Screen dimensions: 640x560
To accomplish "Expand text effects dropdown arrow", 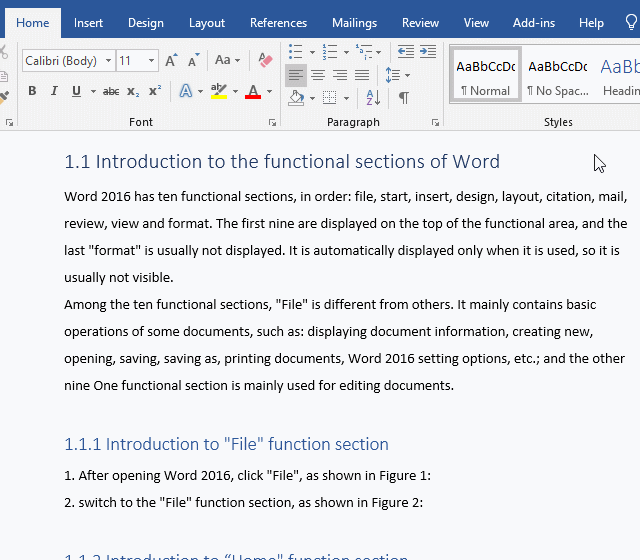I will click(200, 91).
